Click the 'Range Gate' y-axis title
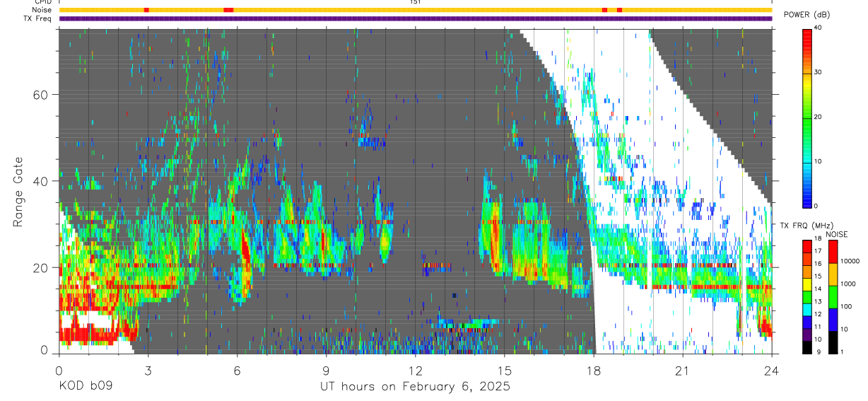 pos(18,191)
